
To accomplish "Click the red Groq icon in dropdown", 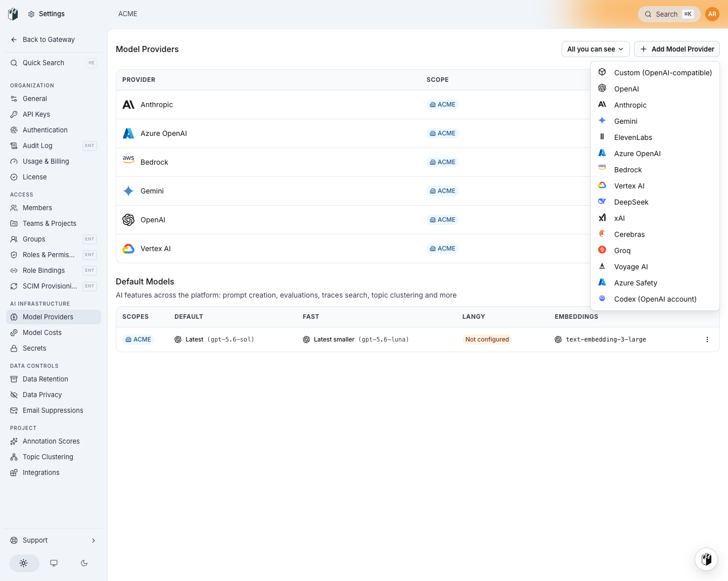I will [x=602, y=250].
